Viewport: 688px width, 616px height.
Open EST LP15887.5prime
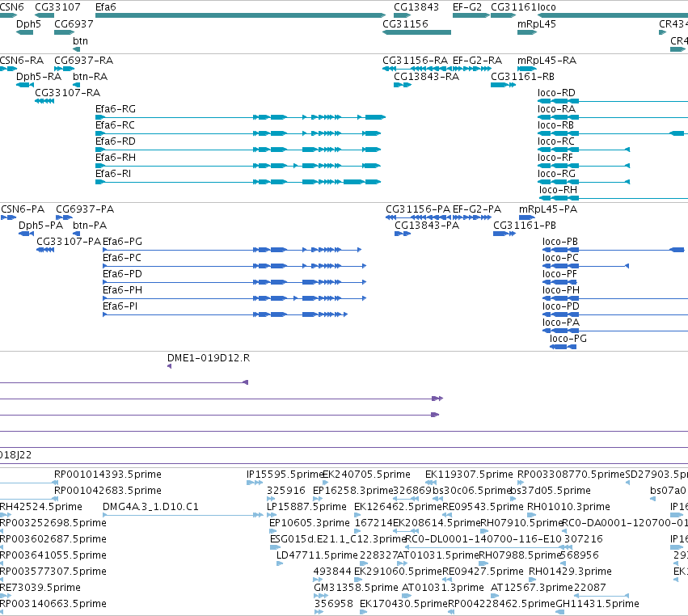306,507
